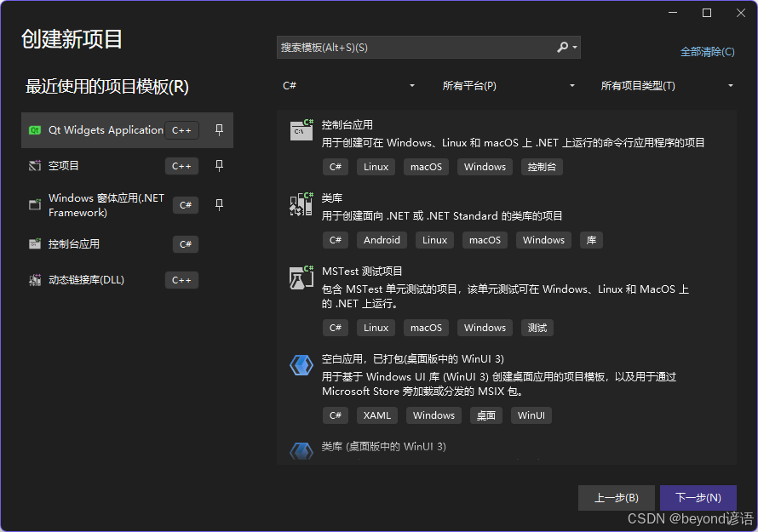Click the 类库 (桌面版中的 WinUI 3) icon
Screen dimensions: 758x532
(x=301, y=451)
